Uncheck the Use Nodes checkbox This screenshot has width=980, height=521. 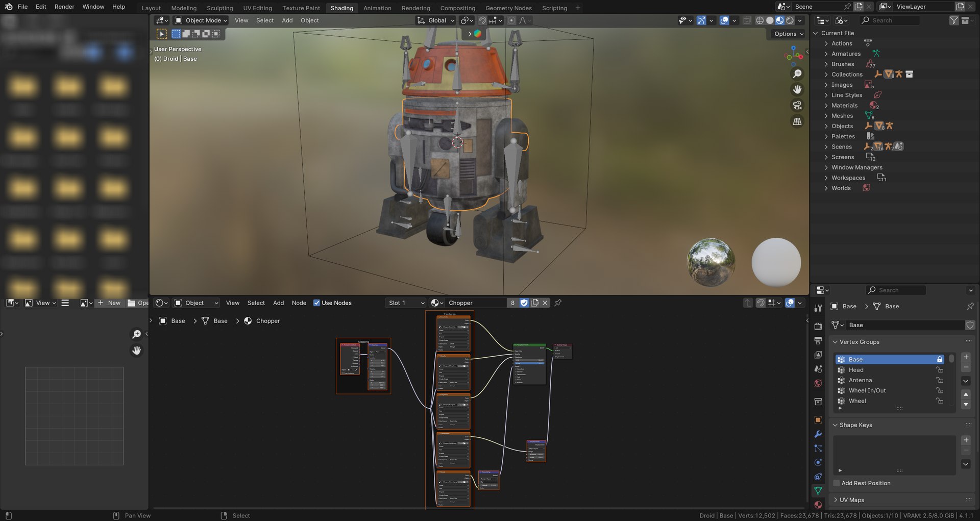click(316, 303)
